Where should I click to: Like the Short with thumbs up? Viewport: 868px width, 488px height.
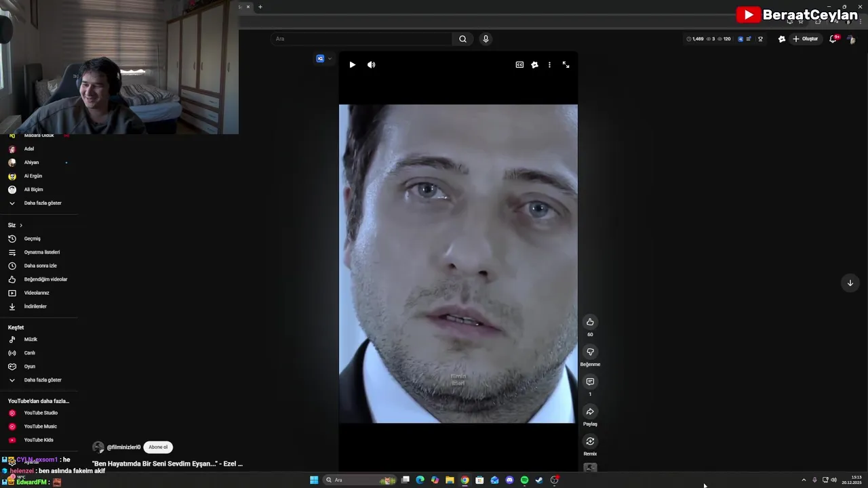click(x=590, y=322)
